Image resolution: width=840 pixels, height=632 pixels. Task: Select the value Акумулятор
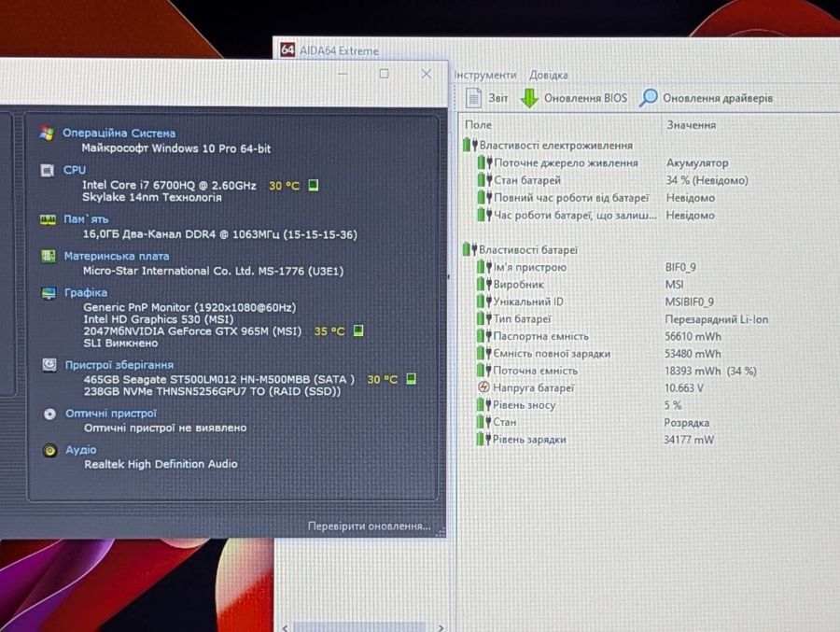click(x=697, y=163)
